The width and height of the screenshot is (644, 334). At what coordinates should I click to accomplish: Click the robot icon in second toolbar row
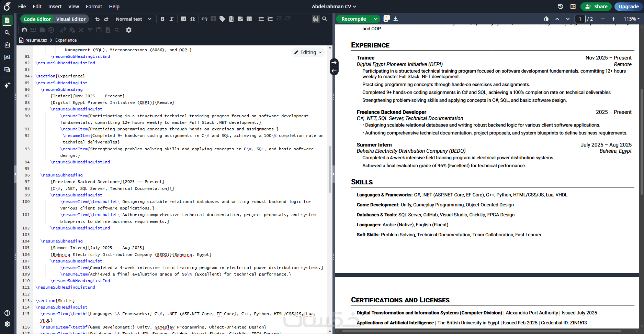click(24, 30)
